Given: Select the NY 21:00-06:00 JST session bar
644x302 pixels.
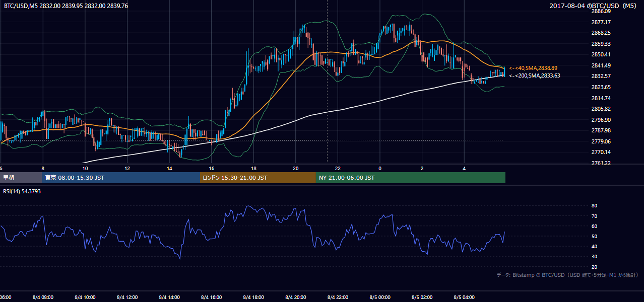Looking at the screenshot, I should coord(411,178).
